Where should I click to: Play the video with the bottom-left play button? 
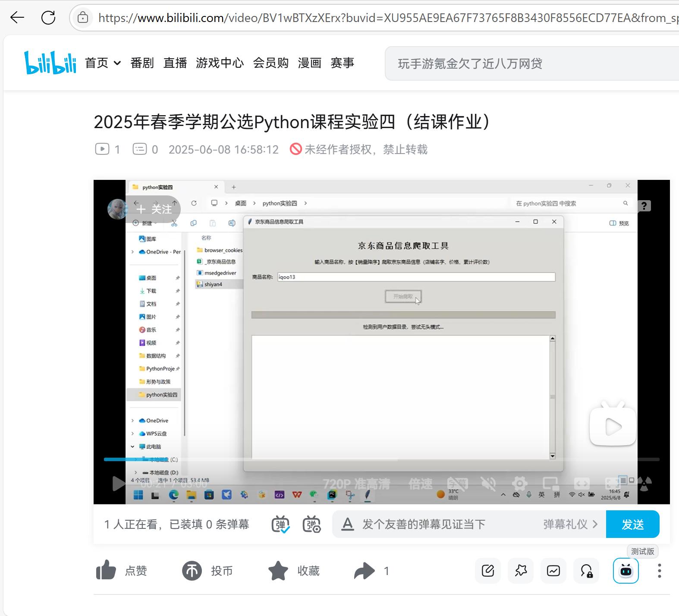118,484
